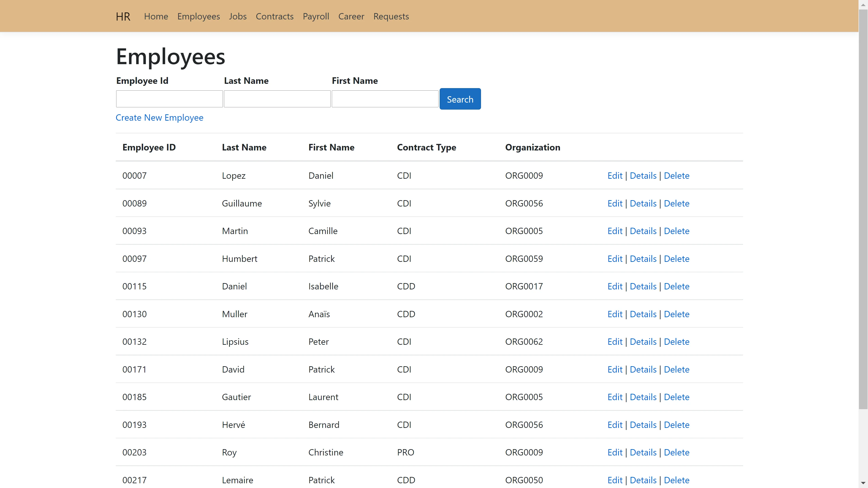The height and width of the screenshot is (488, 868).
Task: Edit employee 00193 Hervé
Action: pos(615,425)
